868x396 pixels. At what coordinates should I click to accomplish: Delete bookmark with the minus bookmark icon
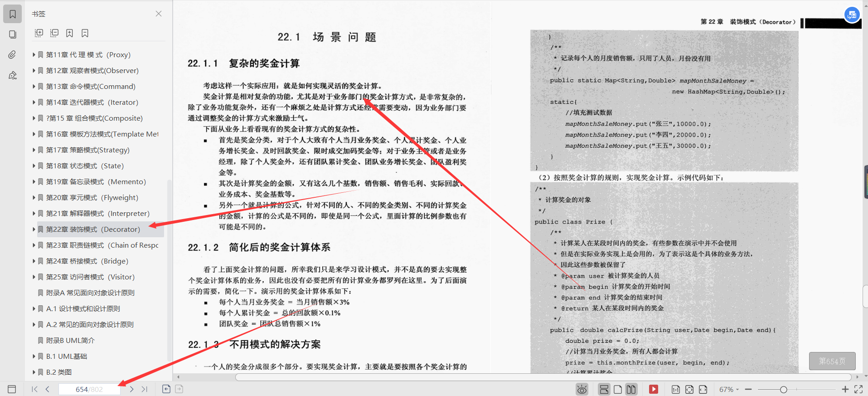[x=85, y=33]
